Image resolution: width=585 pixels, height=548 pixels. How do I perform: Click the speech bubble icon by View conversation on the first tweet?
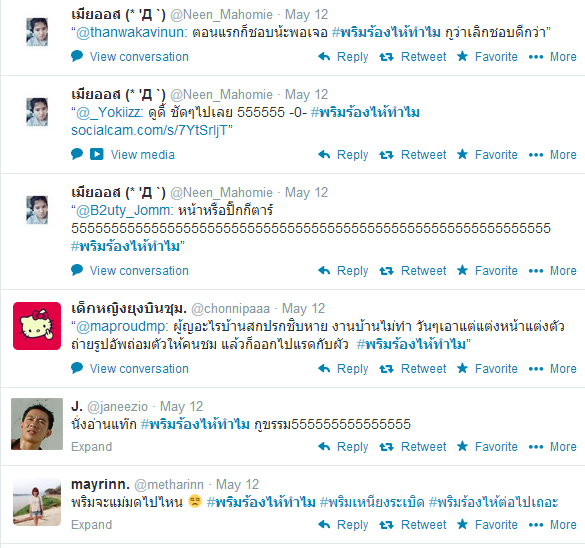pos(77,56)
